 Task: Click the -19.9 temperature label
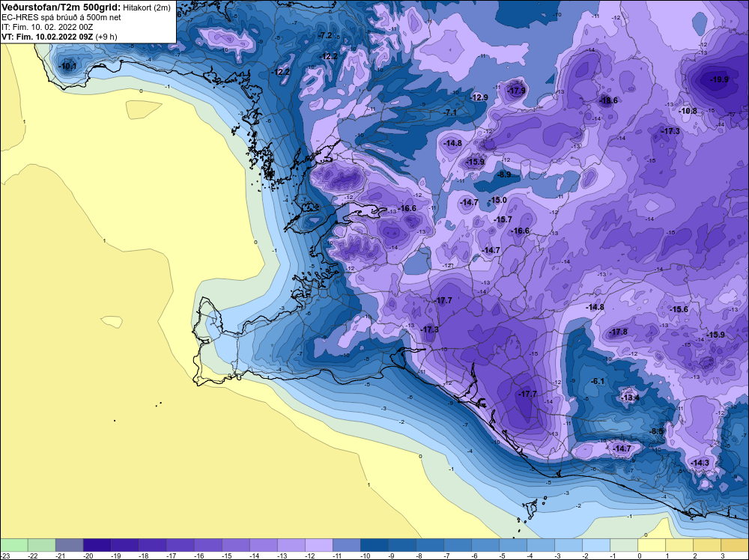719,79
